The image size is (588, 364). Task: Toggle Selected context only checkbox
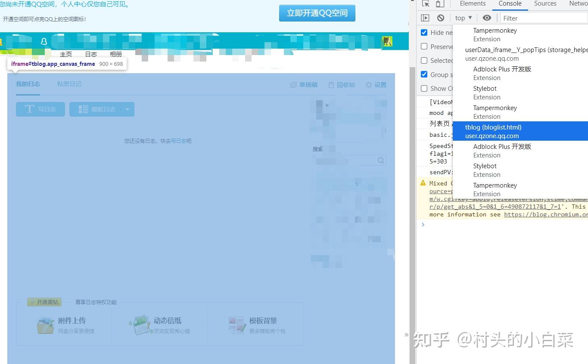pos(424,60)
